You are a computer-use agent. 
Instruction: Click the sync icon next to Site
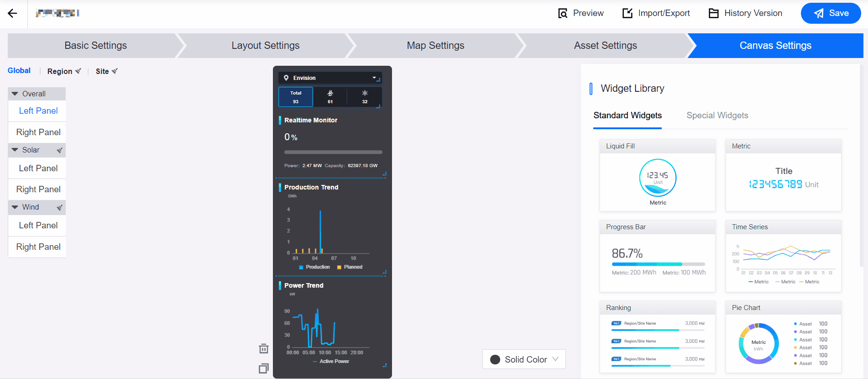[115, 71]
